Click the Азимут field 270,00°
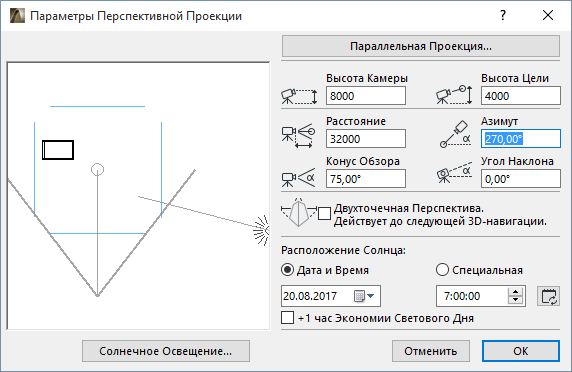Image resolution: width=572 pixels, height=372 pixels. pyautogui.click(x=521, y=139)
